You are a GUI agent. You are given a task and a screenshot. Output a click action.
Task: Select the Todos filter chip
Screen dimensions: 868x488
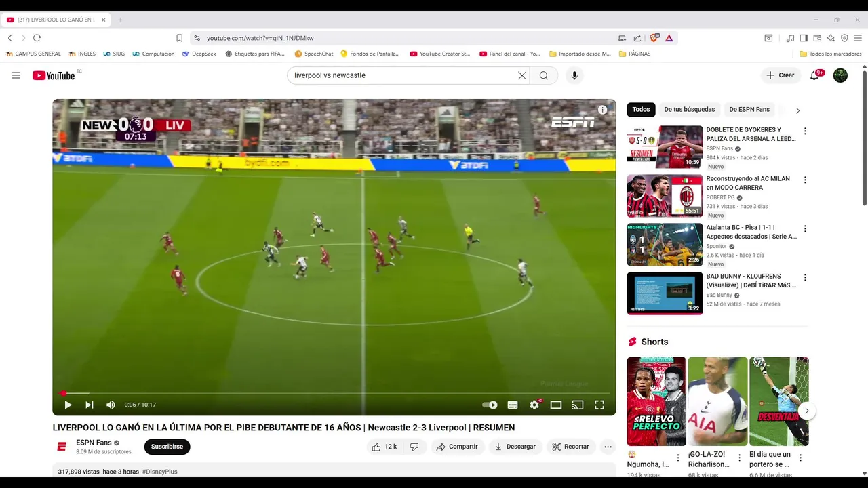pos(641,109)
